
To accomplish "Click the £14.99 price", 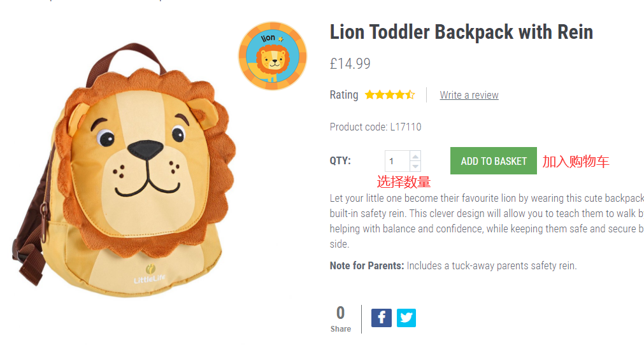I will pyautogui.click(x=350, y=64).
